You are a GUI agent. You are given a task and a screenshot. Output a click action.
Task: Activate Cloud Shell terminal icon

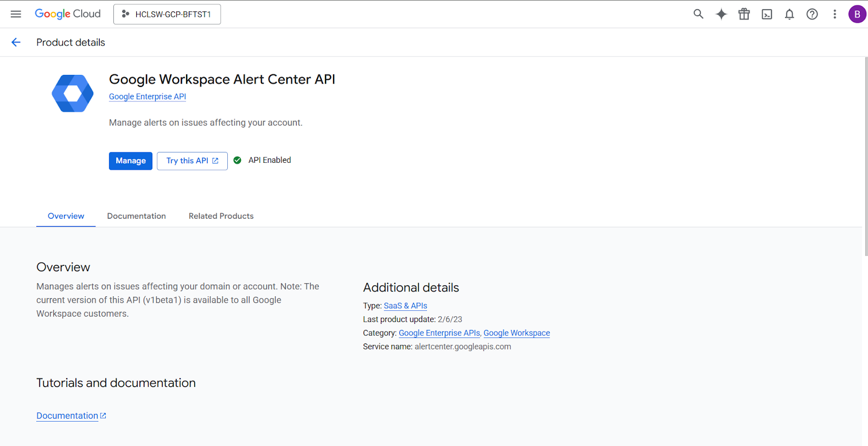(x=767, y=14)
